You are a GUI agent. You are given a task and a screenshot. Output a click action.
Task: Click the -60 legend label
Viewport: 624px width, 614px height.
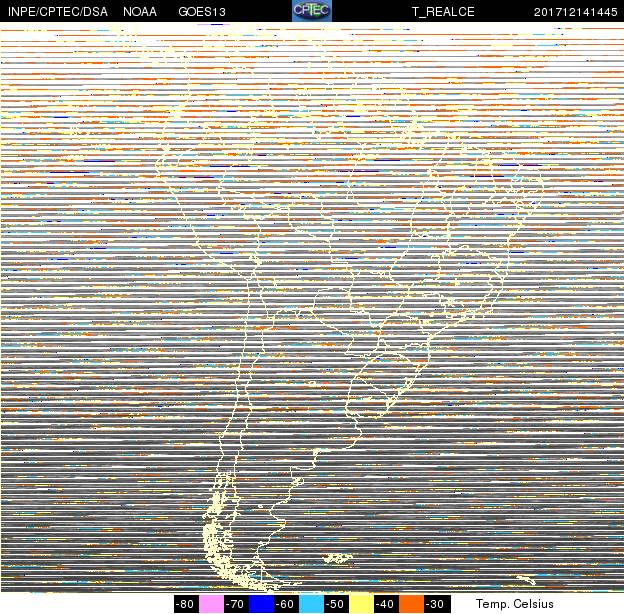coord(286,604)
